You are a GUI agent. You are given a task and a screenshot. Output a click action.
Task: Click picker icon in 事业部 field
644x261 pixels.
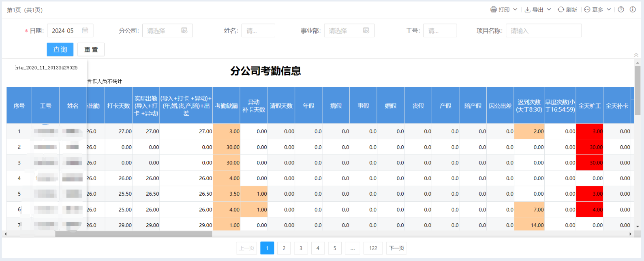[x=366, y=30]
